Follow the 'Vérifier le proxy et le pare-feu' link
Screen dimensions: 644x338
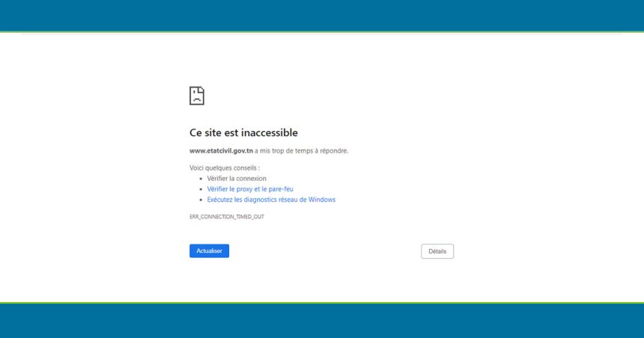pos(250,189)
